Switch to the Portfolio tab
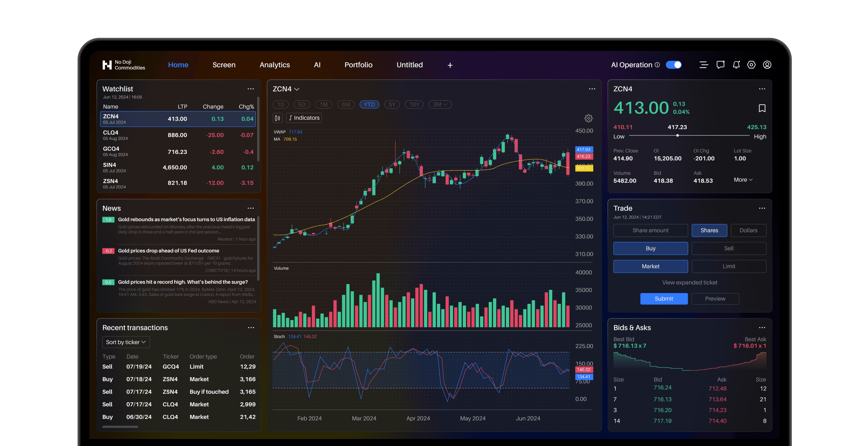Screen dimensions: 868x446 [x=359, y=65]
